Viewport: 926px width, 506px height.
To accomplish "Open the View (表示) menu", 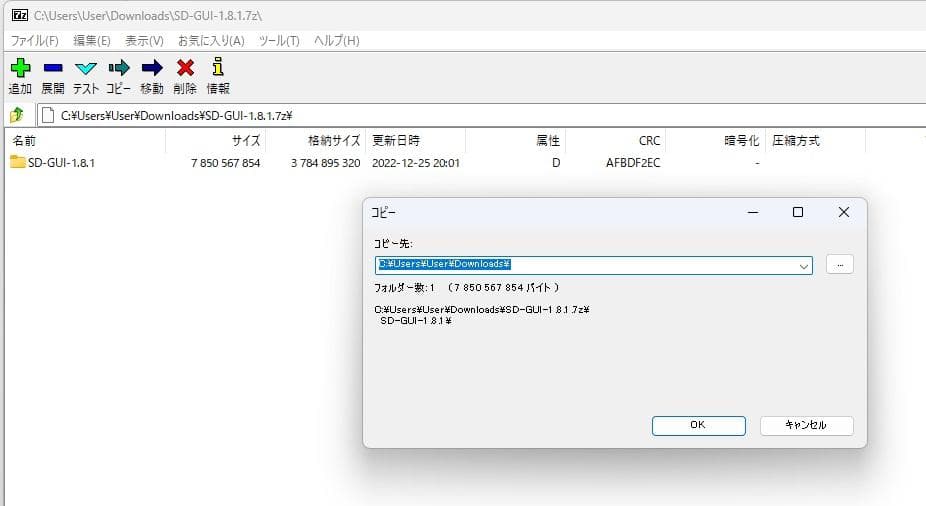I will click(144, 41).
